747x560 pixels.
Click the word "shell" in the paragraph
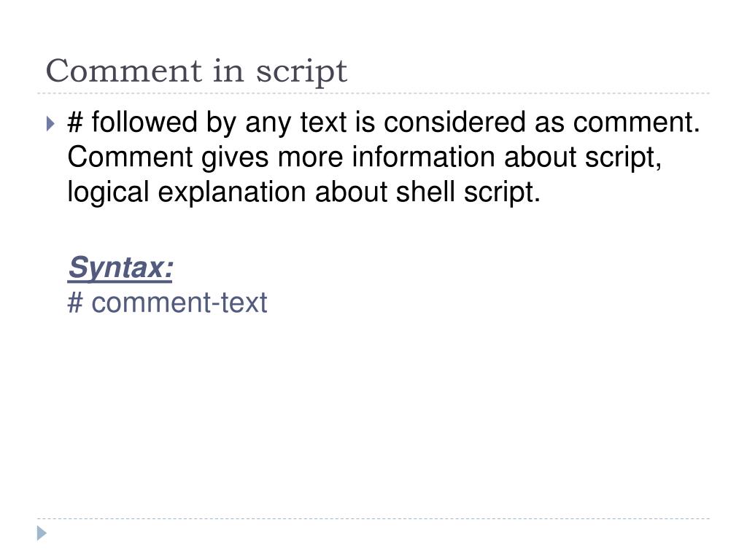(x=425, y=192)
